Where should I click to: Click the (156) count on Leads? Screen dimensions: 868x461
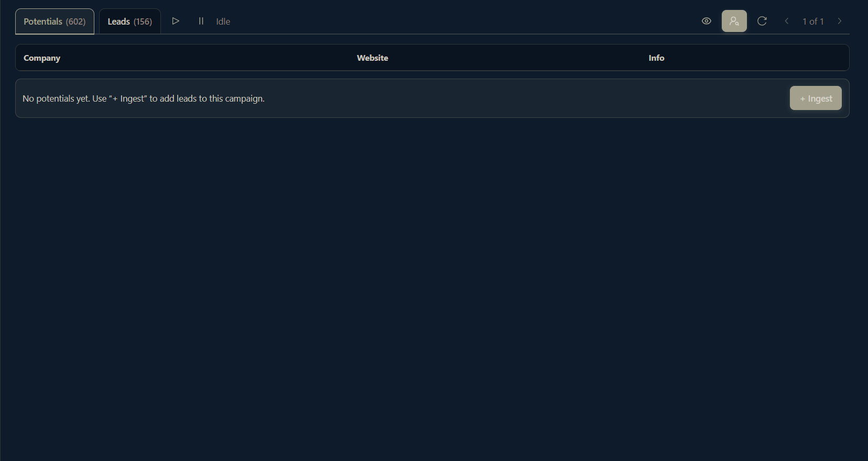point(143,21)
